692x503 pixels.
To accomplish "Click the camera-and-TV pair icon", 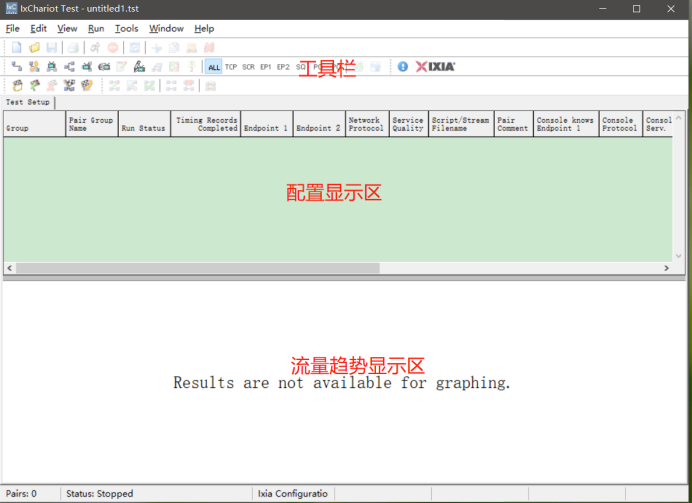I will click(104, 67).
